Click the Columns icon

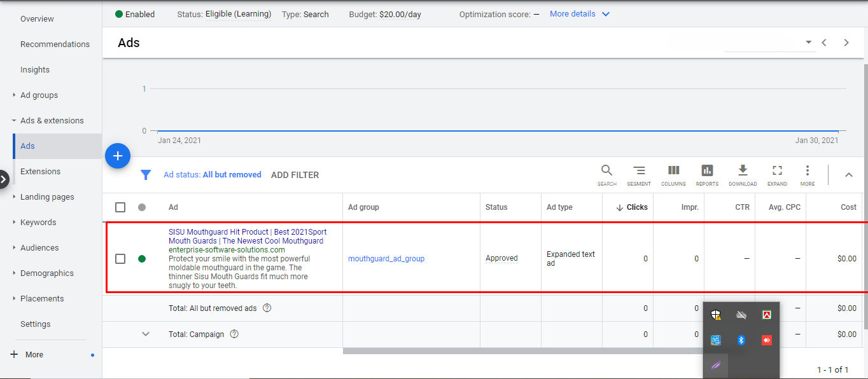click(673, 170)
